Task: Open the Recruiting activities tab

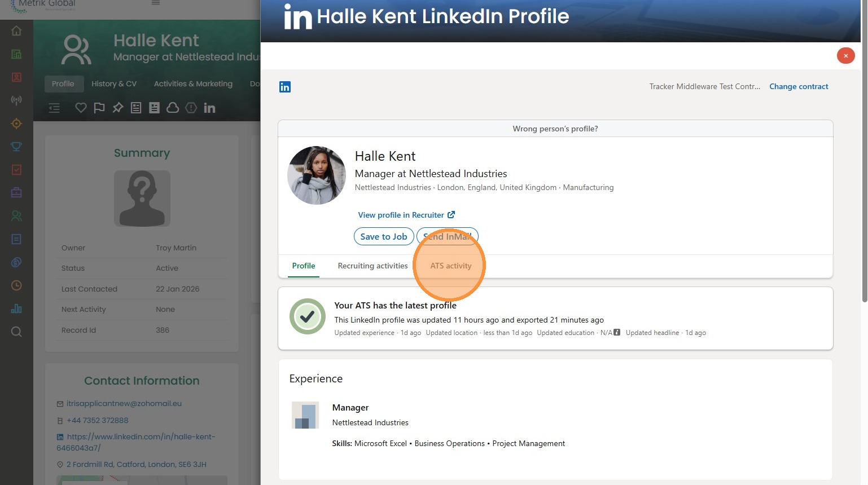Action: coord(372,266)
